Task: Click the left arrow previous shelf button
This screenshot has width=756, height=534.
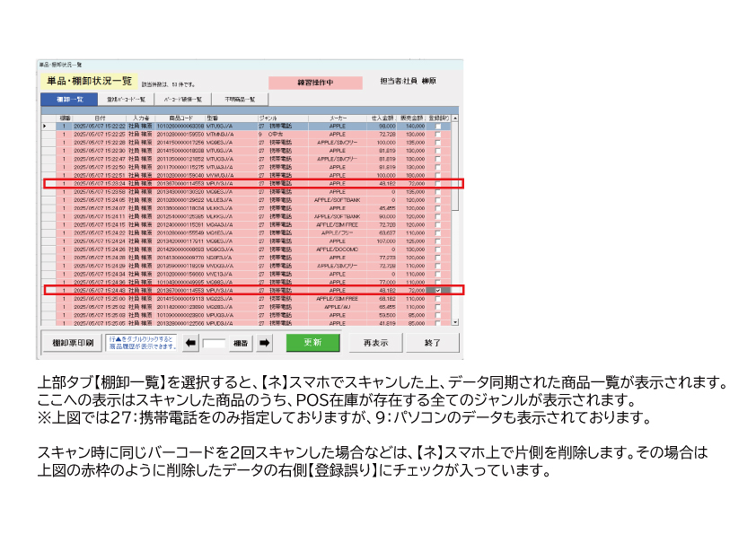Action: coord(189,342)
